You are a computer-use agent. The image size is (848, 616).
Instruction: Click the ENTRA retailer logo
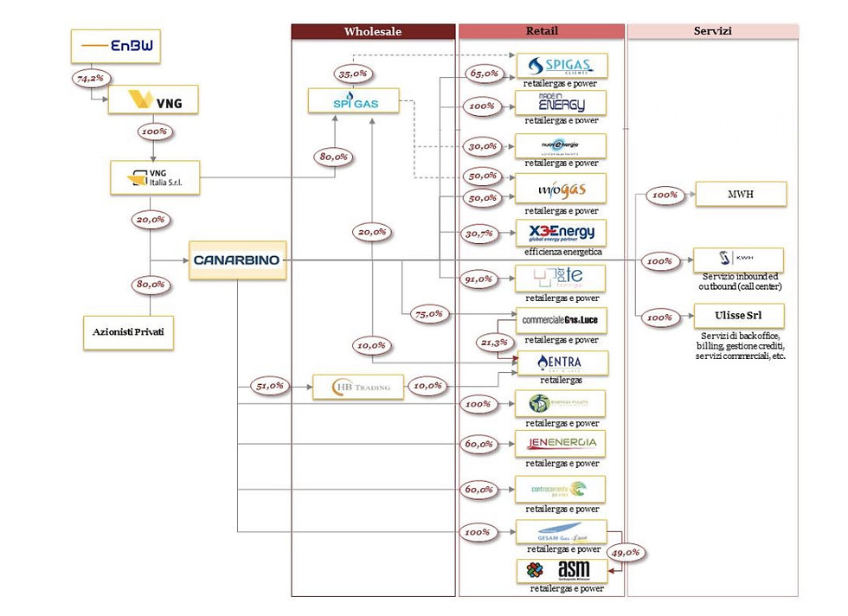563,363
